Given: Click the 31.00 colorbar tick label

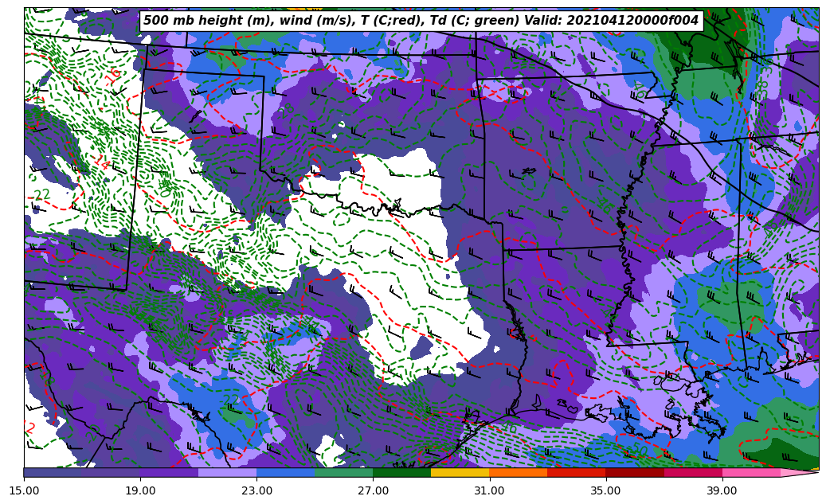Looking at the screenshot, I should pos(489,490).
